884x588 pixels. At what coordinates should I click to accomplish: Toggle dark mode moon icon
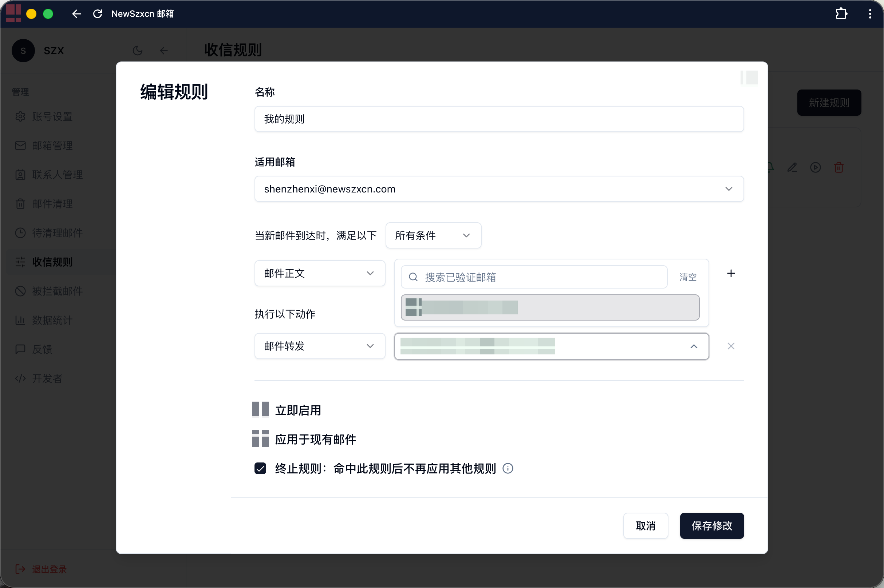point(138,51)
